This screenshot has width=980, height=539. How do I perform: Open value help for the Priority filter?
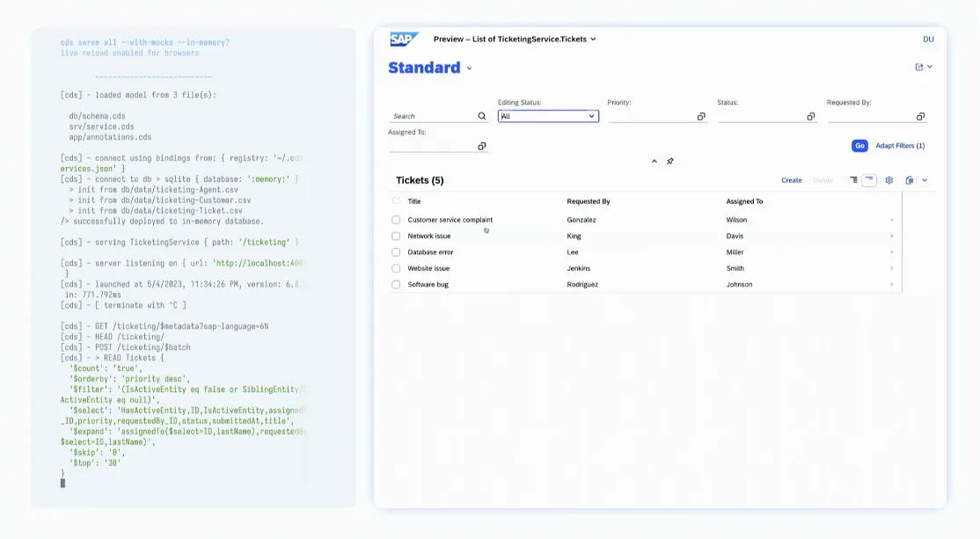click(701, 116)
